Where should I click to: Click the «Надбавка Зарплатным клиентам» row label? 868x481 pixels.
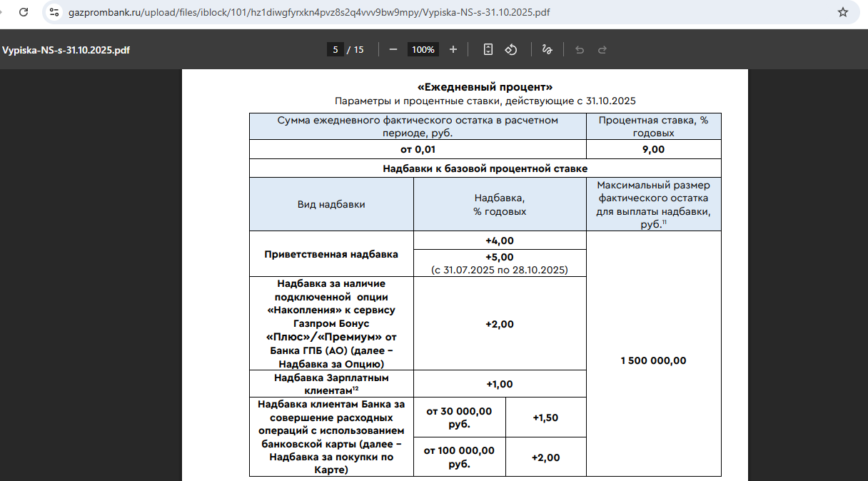point(331,384)
